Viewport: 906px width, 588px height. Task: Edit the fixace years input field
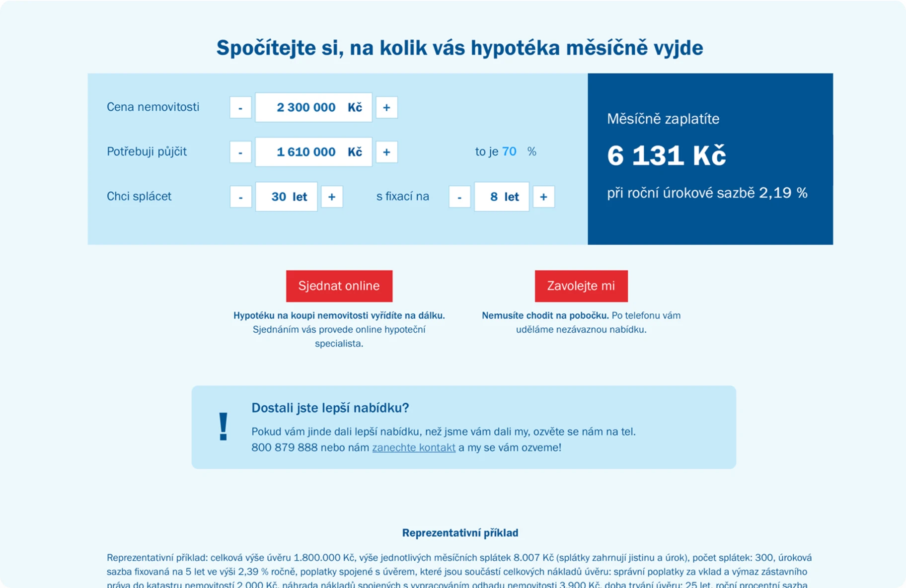[501, 197]
